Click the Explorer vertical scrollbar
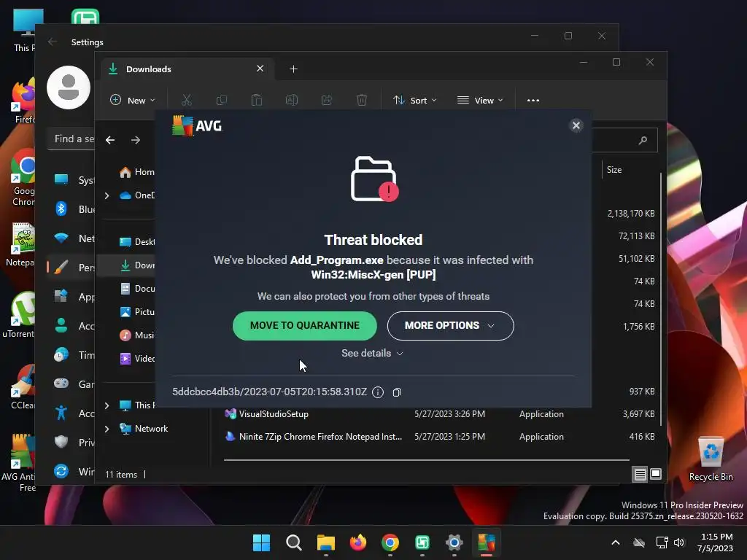 (661, 299)
